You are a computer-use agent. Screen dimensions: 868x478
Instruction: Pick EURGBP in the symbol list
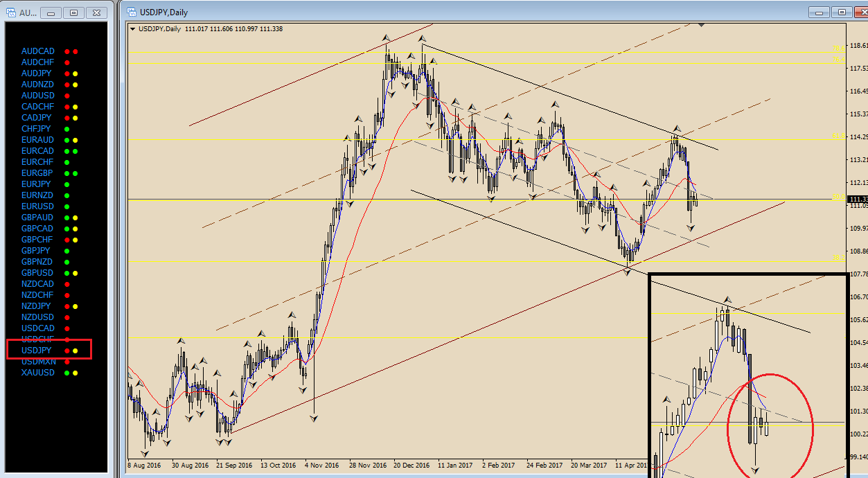pyautogui.click(x=37, y=173)
